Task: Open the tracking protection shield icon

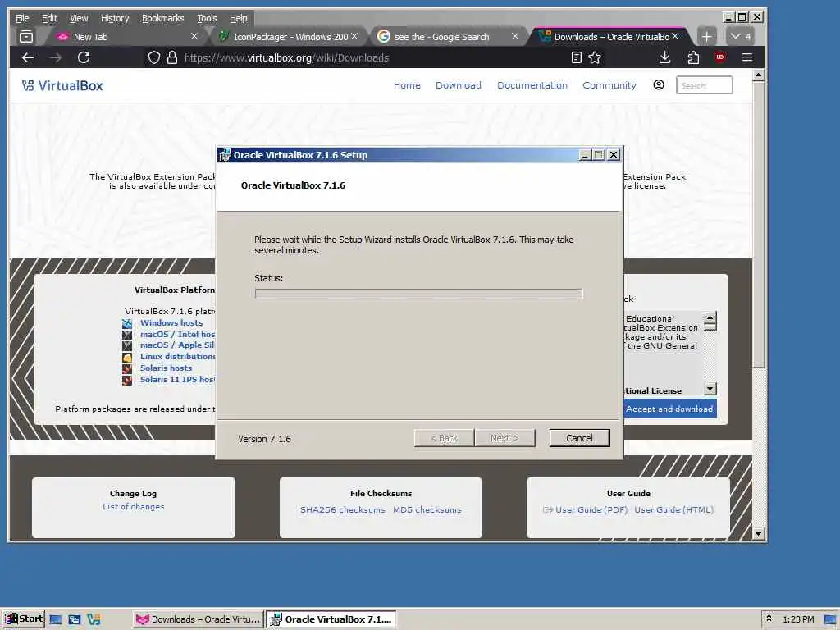Action: [x=153, y=57]
